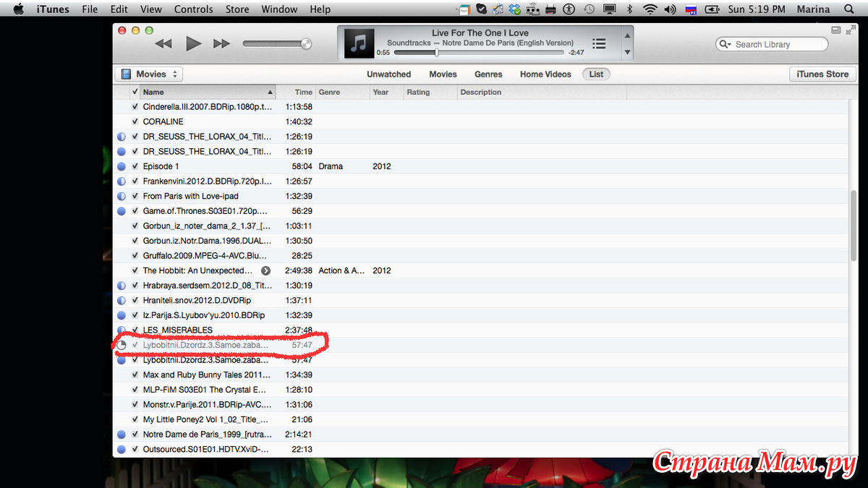The width and height of the screenshot is (868, 488).
Task: Select the Monstr.v.Parije.2011 row
Action: click(481, 405)
